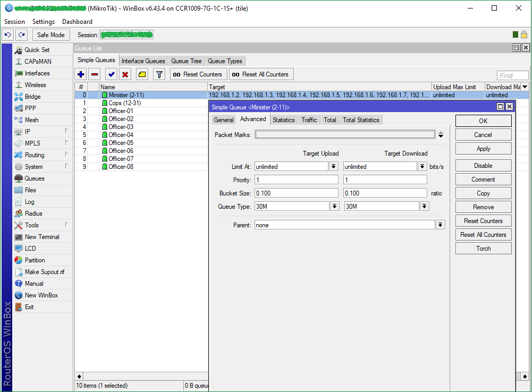Switch to the Total Statistics tab

[x=361, y=120]
